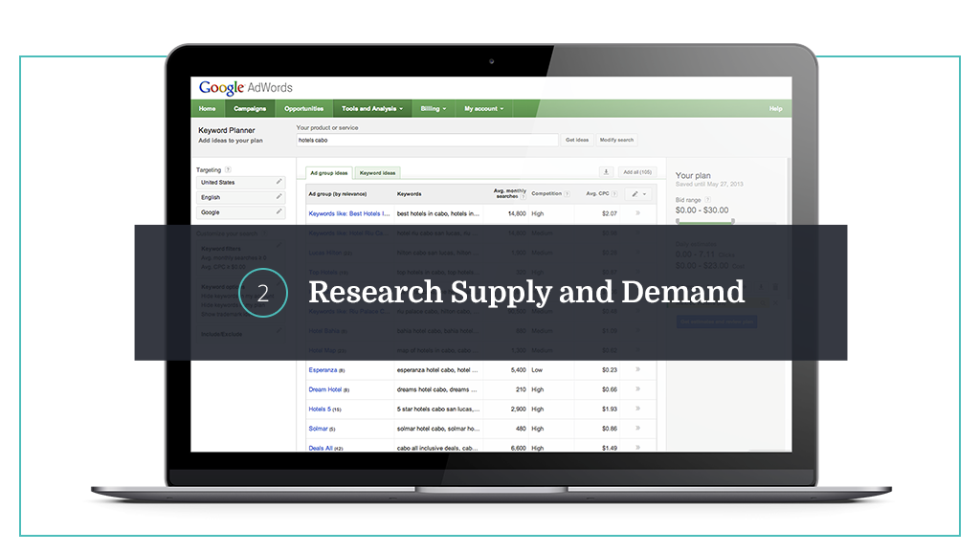This screenshot has width=980, height=553.
Task: Add Dream Hotel group to plan arrows
Action: 637,389
